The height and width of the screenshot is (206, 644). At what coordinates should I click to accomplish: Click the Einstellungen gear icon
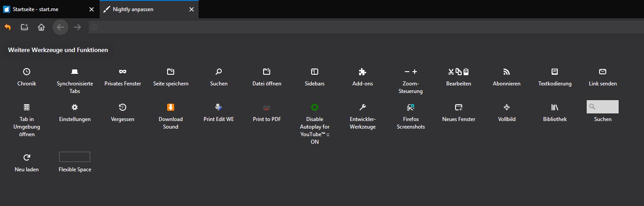[x=75, y=107]
